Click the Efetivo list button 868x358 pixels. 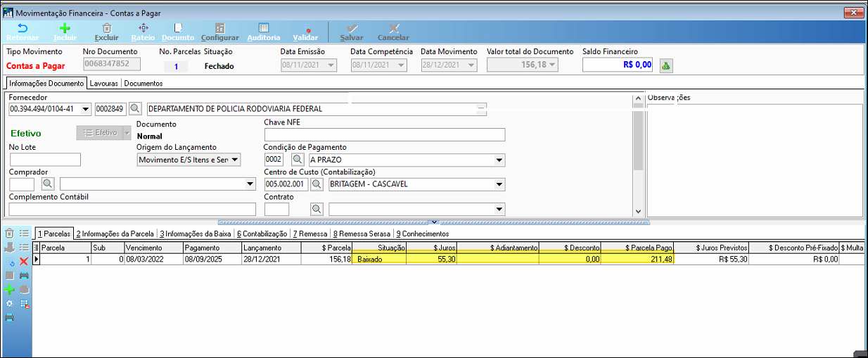(x=99, y=133)
